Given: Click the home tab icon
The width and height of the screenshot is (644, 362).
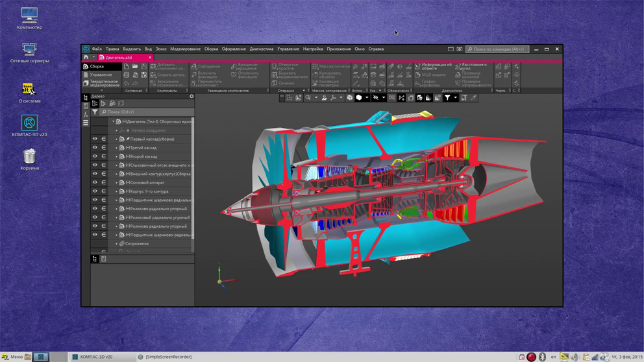Looking at the screenshot, I should click(86, 57).
